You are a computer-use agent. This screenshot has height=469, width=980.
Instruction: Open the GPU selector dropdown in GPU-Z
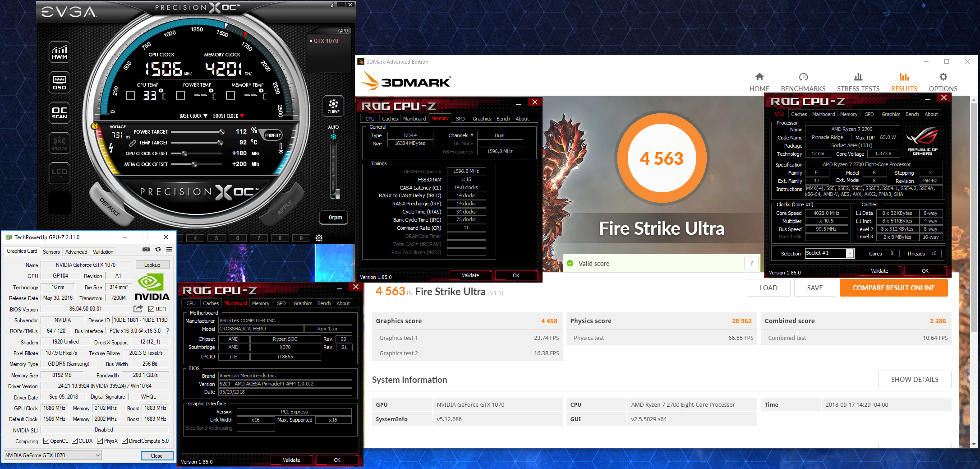coord(53,455)
